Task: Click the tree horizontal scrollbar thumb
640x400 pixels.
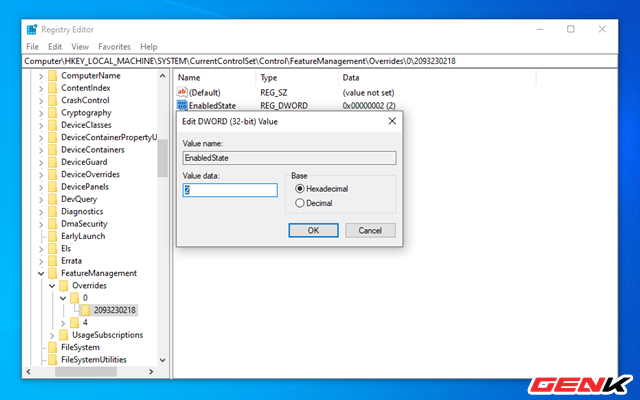Action: click(86, 371)
